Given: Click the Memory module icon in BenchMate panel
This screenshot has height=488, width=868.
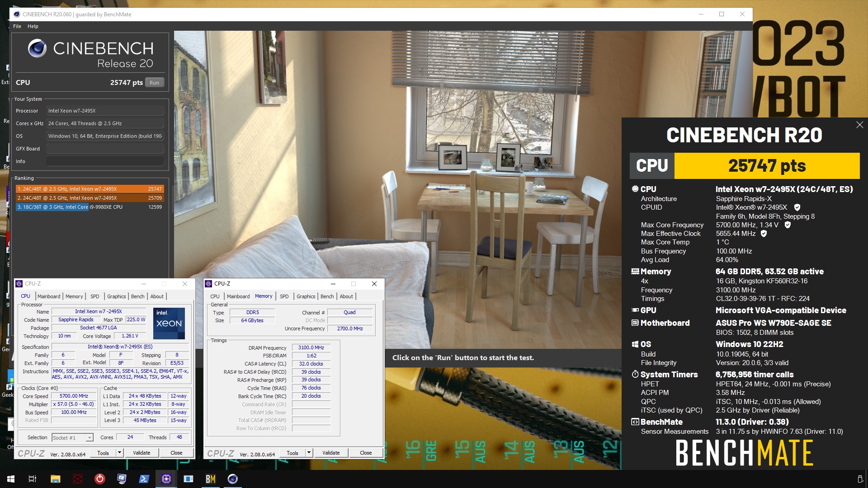Looking at the screenshot, I should [x=635, y=272].
